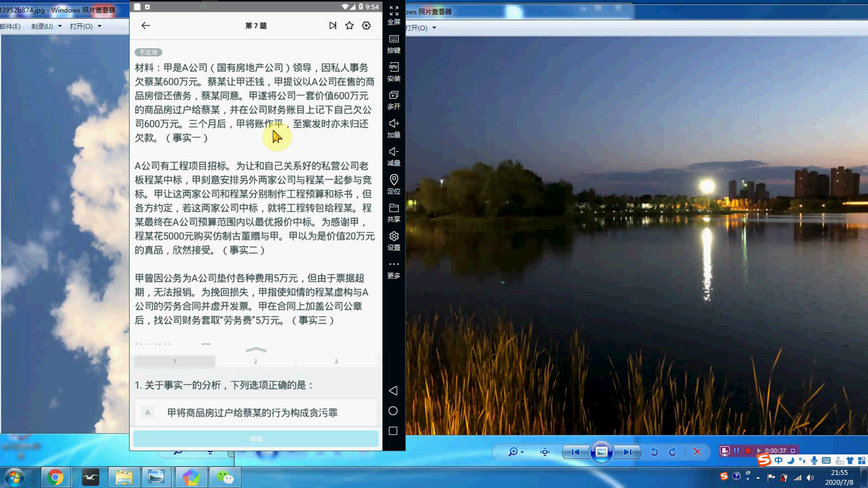Open WeChat from taskbar

pyautogui.click(x=225, y=478)
